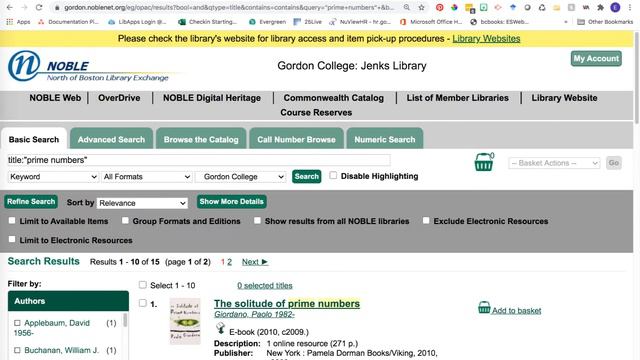Image resolution: width=640 pixels, height=360 pixels.
Task: Click Show More Details button
Action: (x=231, y=202)
